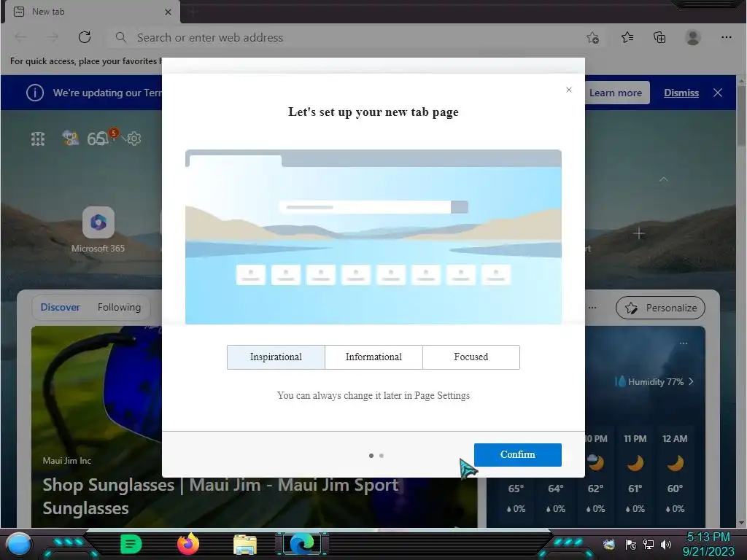The height and width of the screenshot is (560, 747).
Task: Go to the second setup page dot
Action: coord(381,456)
